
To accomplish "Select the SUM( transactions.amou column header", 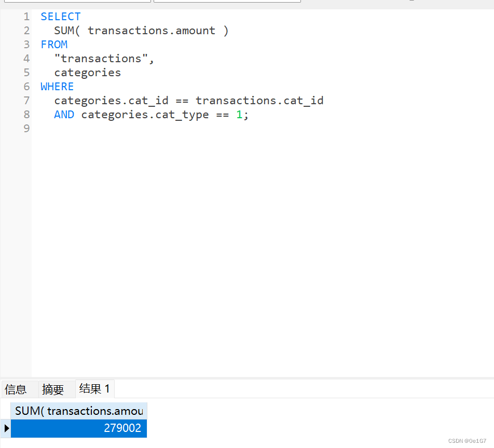I will coord(79,411).
